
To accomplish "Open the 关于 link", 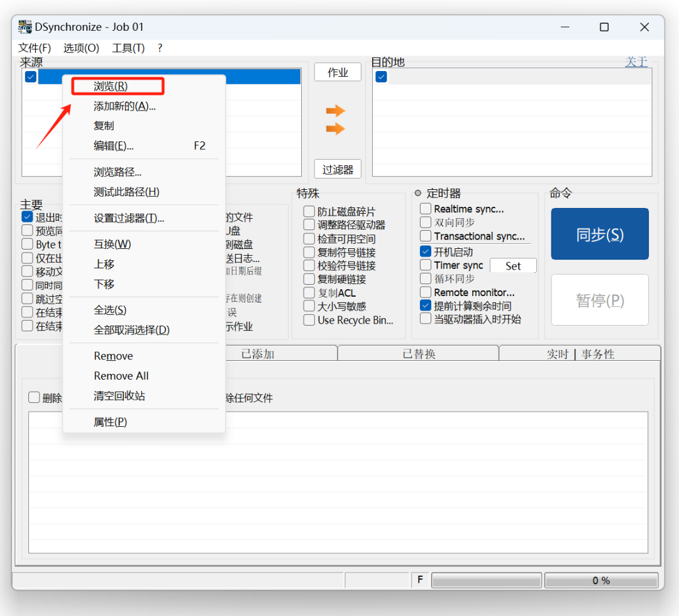I will 636,62.
